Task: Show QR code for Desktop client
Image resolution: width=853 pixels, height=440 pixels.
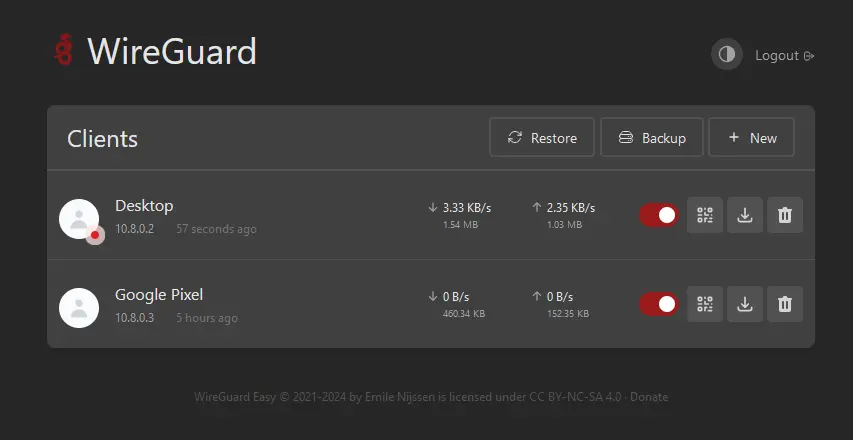Action: point(704,215)
